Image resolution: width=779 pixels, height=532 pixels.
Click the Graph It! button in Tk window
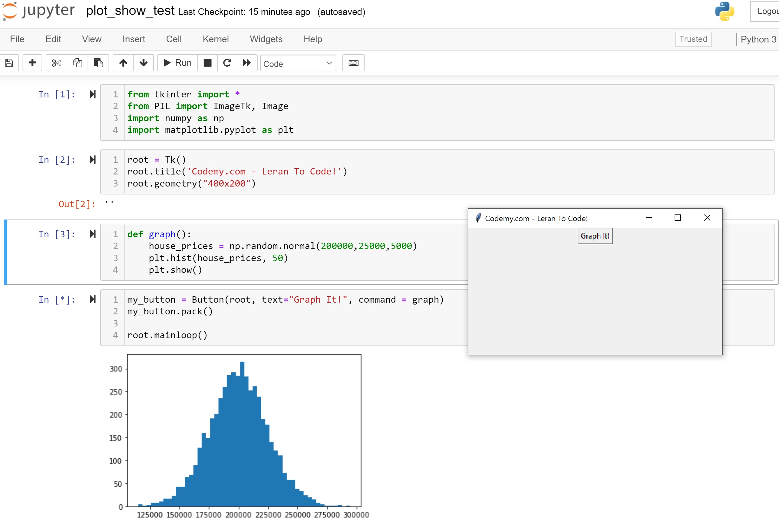(595, 236)
